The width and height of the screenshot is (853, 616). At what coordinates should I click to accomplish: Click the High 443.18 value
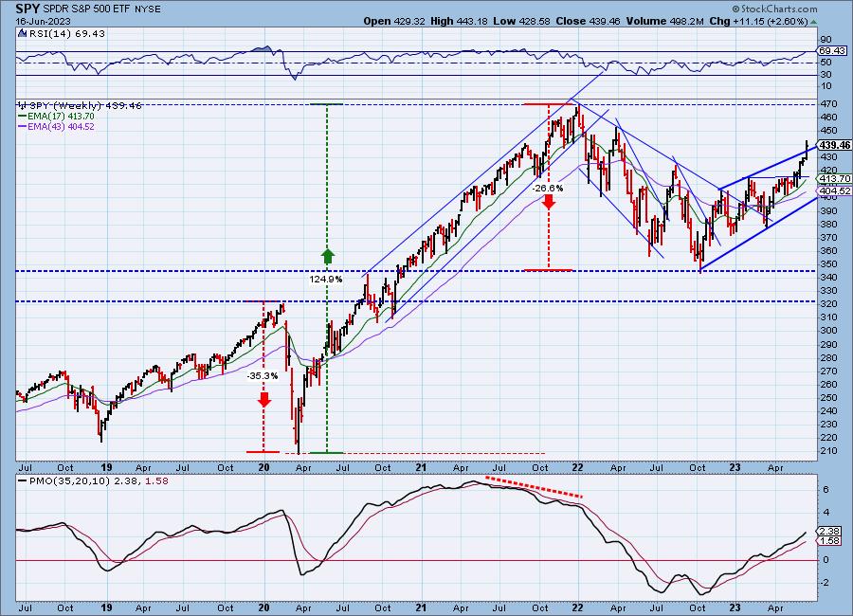coord(459,21)
